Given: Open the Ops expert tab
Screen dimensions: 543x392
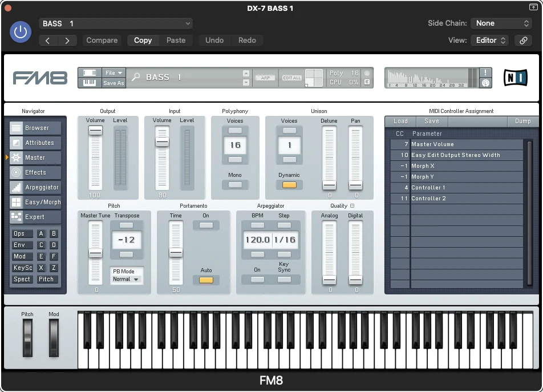Looking at the screenshot, I should 22,234.
